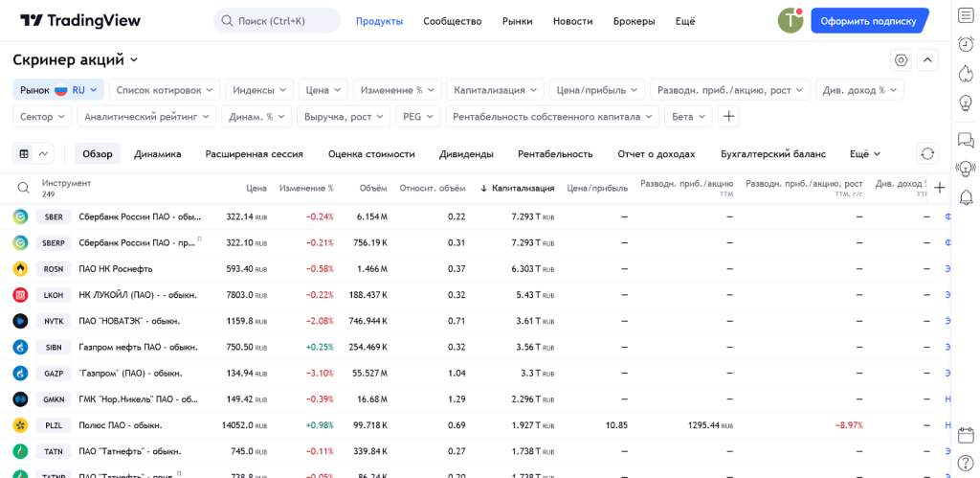The width and height of the screenshot is (980, 478).
Task: Search instruments with the magnifier icon
Action: pyautogui.click(x=23, y=188)
